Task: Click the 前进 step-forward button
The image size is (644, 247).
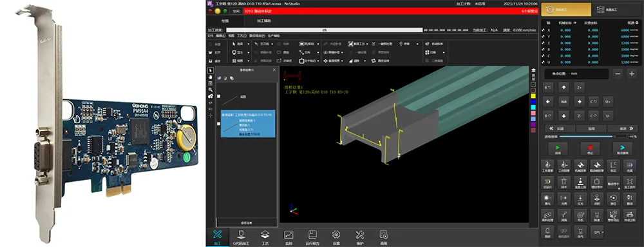Action: pos(622,128)
